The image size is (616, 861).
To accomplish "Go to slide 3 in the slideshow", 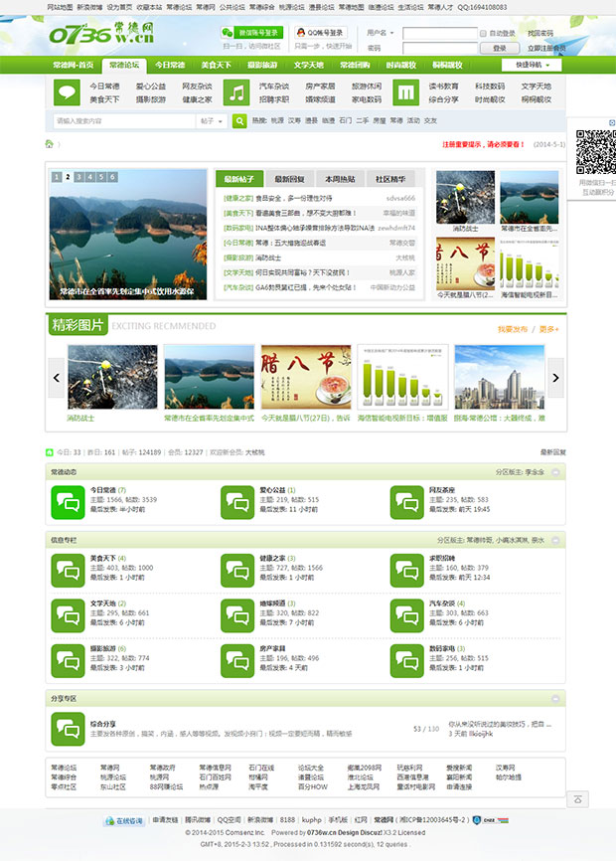I will tap(78, 177).
